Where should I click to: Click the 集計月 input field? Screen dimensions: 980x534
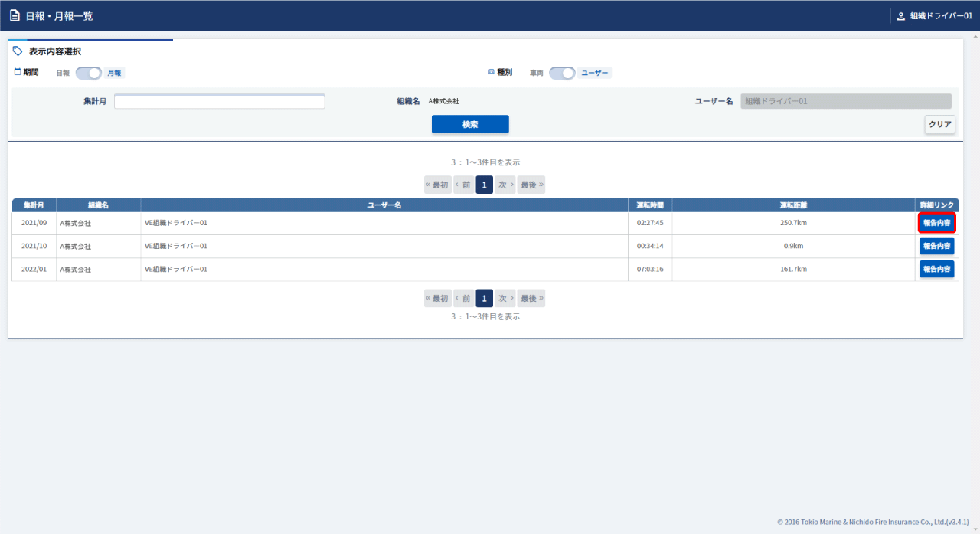pos(219,101)
